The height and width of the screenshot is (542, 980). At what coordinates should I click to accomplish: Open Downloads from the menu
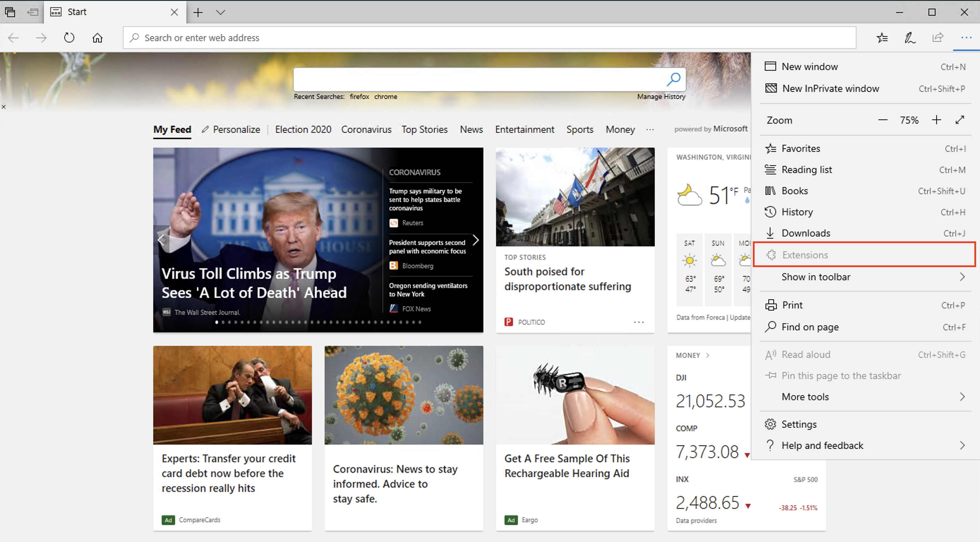[x=865, y=233]
